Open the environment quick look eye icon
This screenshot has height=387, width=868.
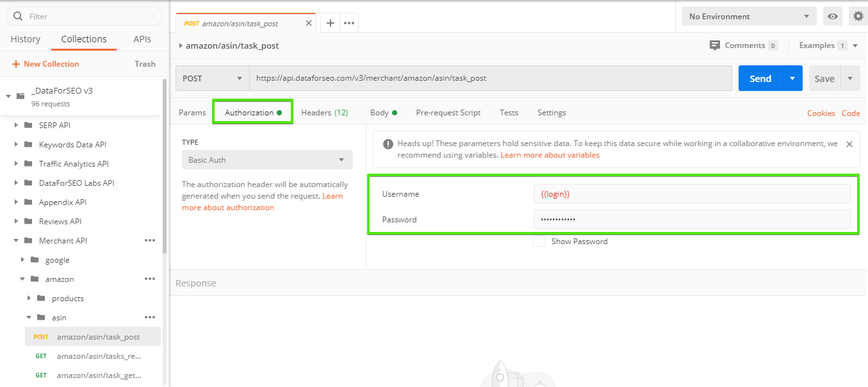click(x=833, y=17)
